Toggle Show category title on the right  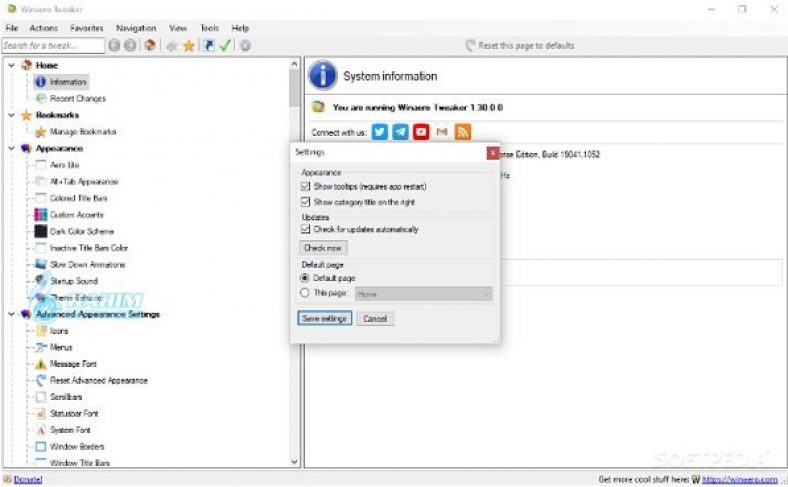305,202
